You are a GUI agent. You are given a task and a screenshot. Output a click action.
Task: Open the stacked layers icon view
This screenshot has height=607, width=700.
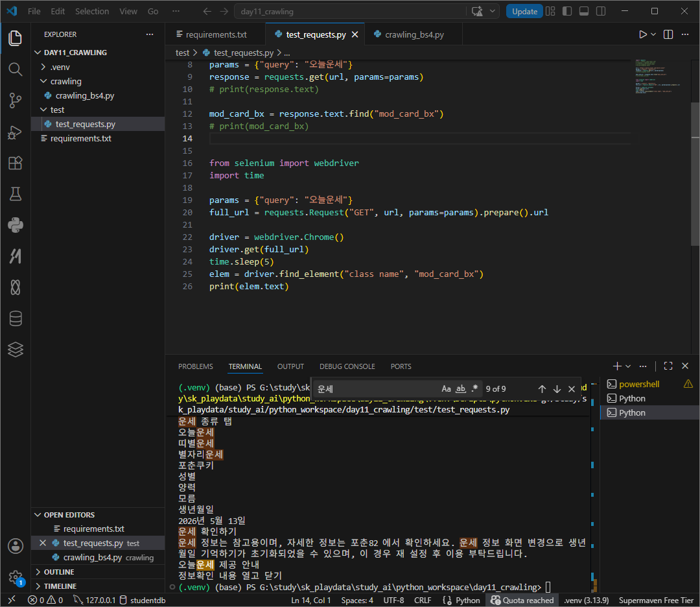15,350
